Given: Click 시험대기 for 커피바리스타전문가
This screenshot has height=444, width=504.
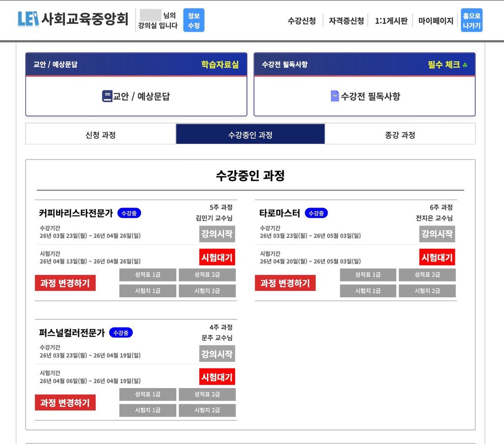Looking at the screenshot, I should pos(217,257).
